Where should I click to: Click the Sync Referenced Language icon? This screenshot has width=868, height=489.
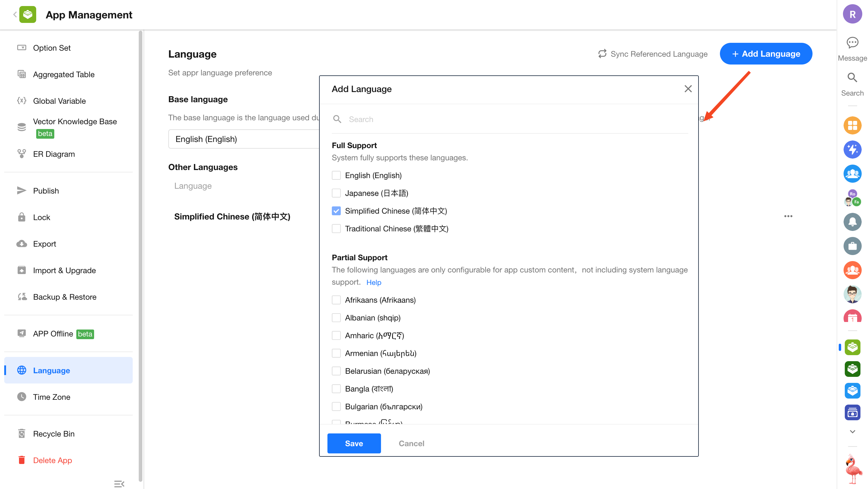(x=602, y=54)
